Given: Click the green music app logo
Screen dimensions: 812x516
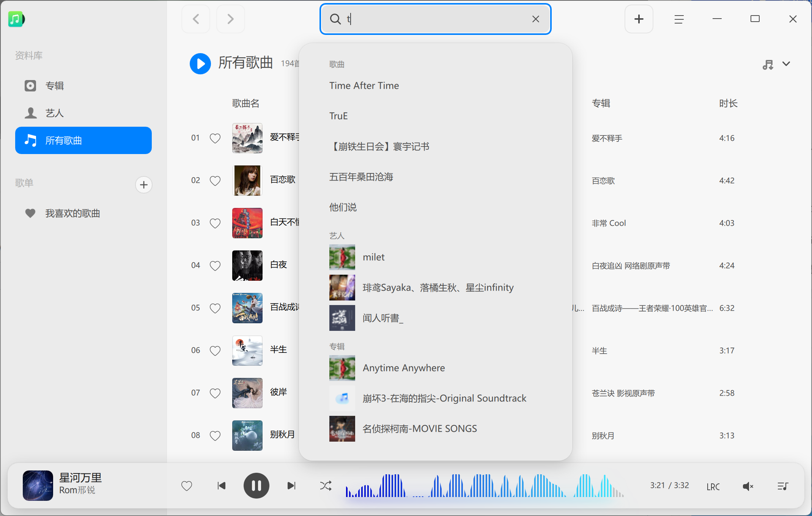Looking at the screenshot, I should 16,19.
